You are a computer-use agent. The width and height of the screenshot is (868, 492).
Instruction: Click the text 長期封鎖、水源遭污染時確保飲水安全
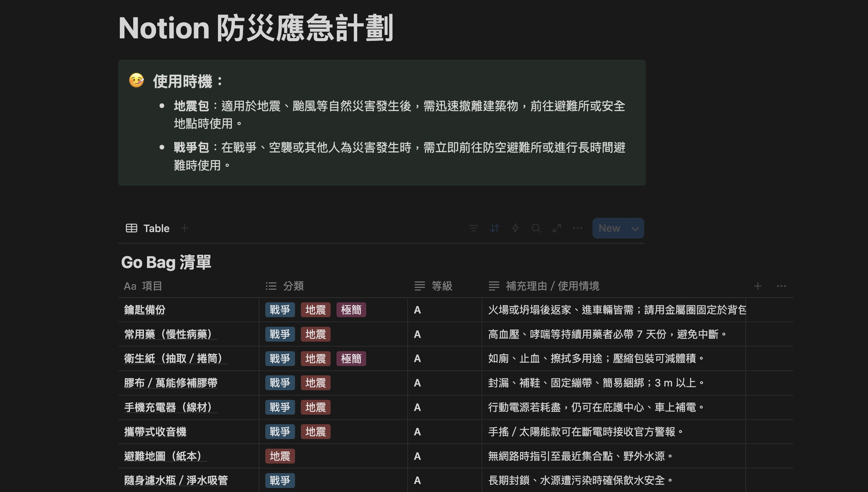[576, 481]
